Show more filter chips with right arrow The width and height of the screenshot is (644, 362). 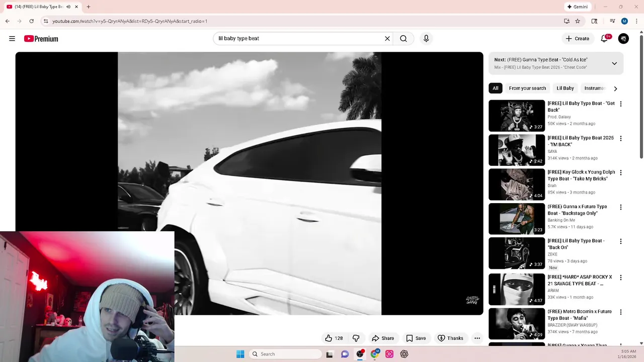tap(615, 88)
